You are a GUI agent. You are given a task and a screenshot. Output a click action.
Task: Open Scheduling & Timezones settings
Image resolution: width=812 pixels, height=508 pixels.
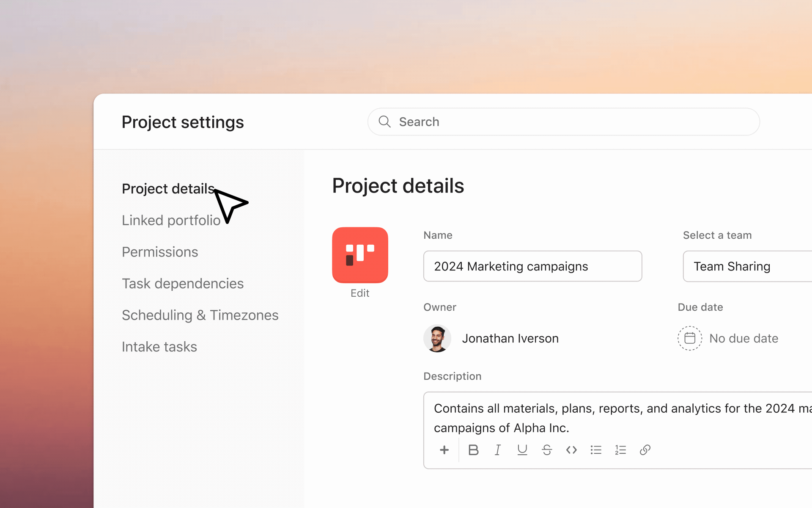[200, 315]
